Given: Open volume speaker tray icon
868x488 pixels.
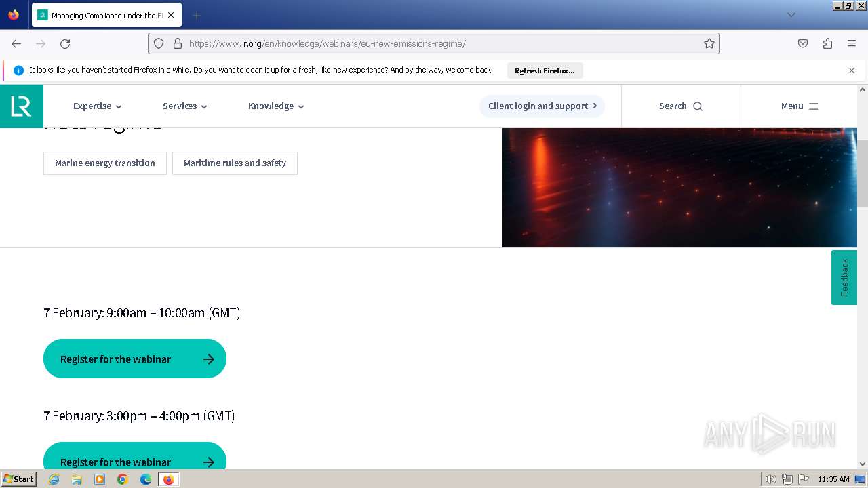Looking at the screenshot, I should 771,479.
